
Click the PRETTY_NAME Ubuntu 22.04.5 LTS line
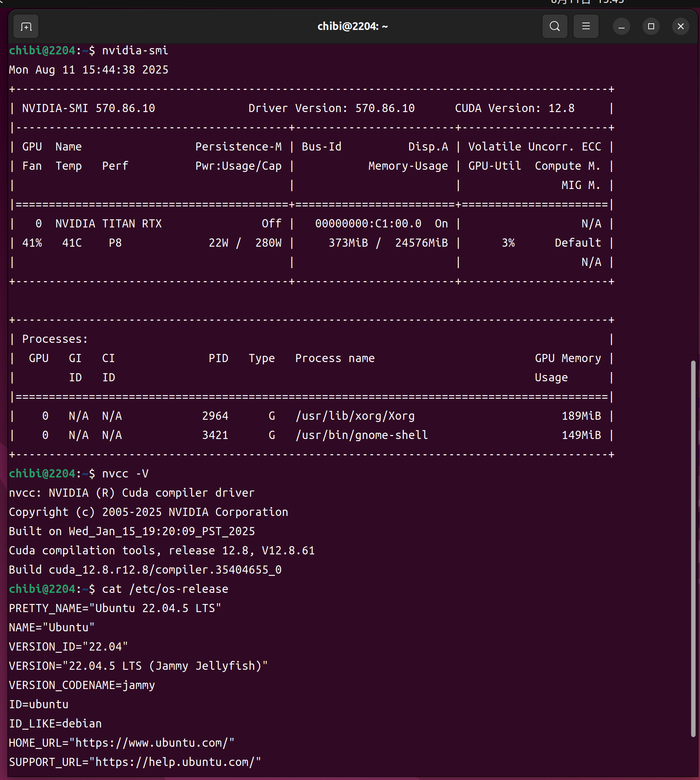coord(115,608)
